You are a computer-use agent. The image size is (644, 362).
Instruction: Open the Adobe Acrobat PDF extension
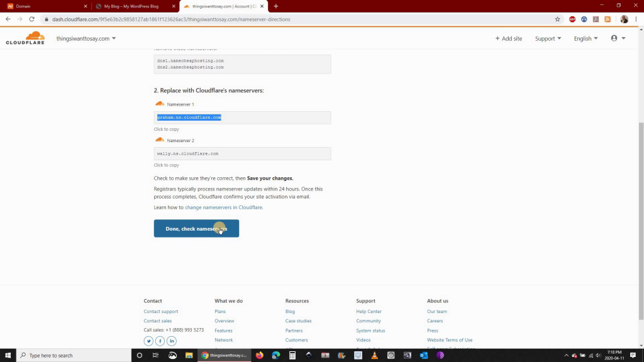point(596,19)
